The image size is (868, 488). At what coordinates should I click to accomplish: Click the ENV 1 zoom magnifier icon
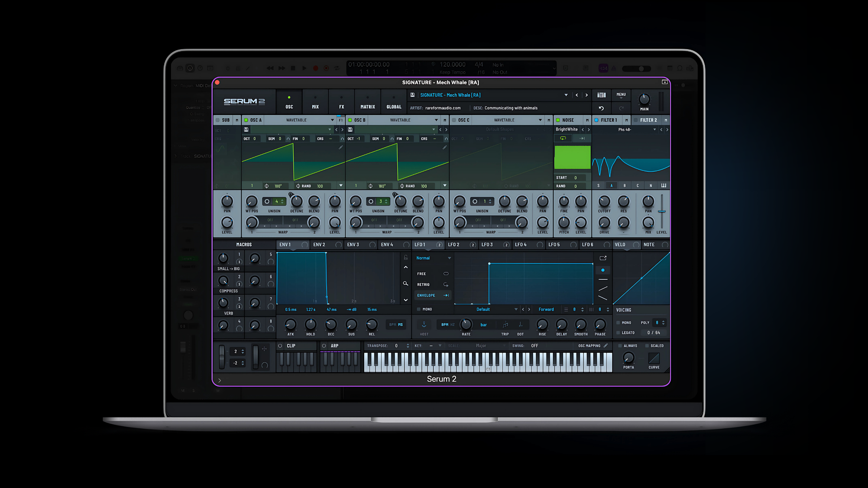[x=406, y=284]
